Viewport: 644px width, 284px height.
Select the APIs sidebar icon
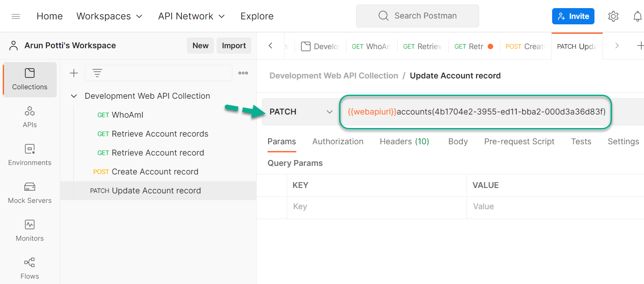click(x=29, y=116)
